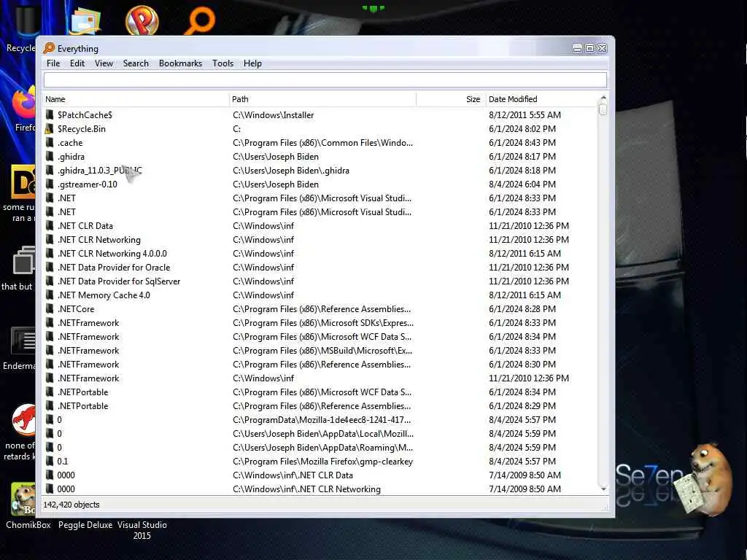Select the .NET CLR Networking 4.0.0.0 entry
Image resolution: width=747 pixels, height=560 pixels.
tap(112, 253)
